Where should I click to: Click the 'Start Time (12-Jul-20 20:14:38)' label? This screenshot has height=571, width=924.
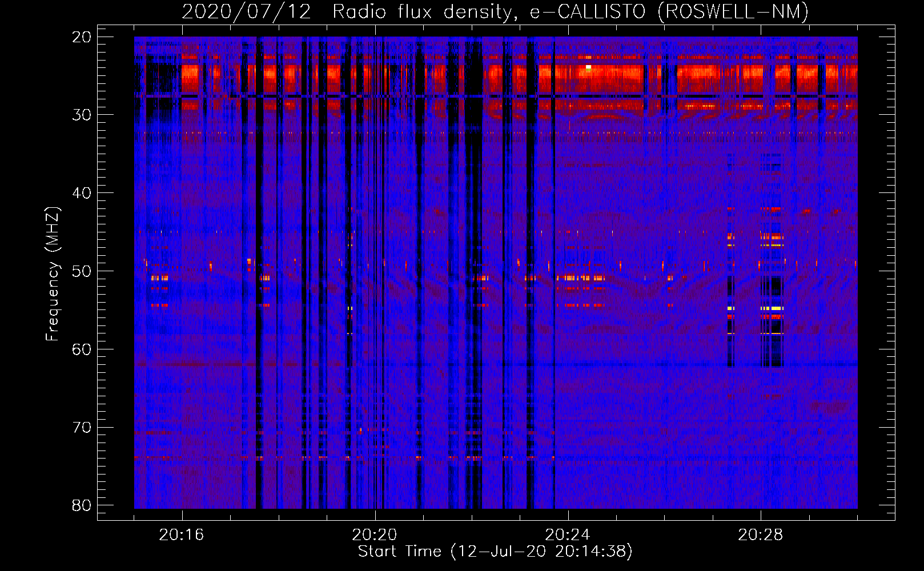click(495, 552)
